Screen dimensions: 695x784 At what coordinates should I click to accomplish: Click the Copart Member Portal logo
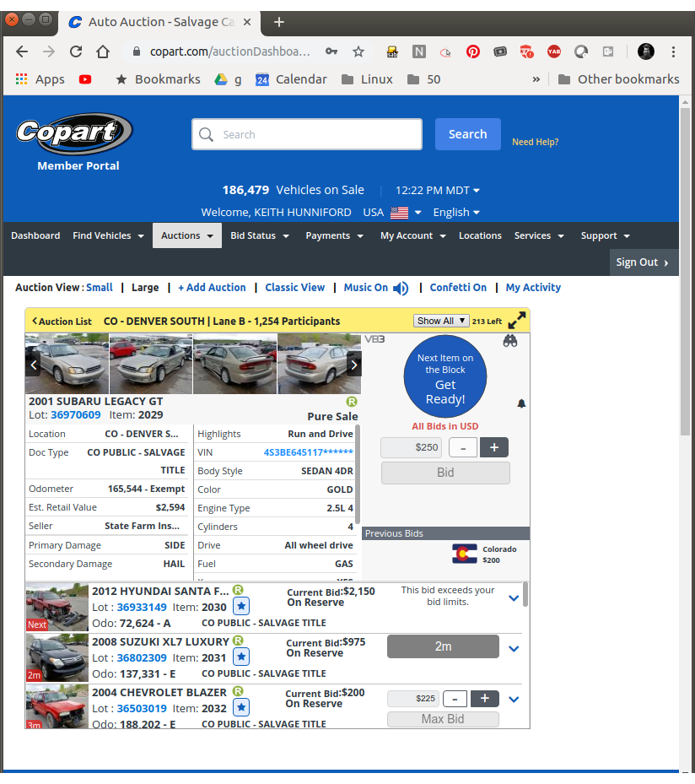[x=75, y=143]
